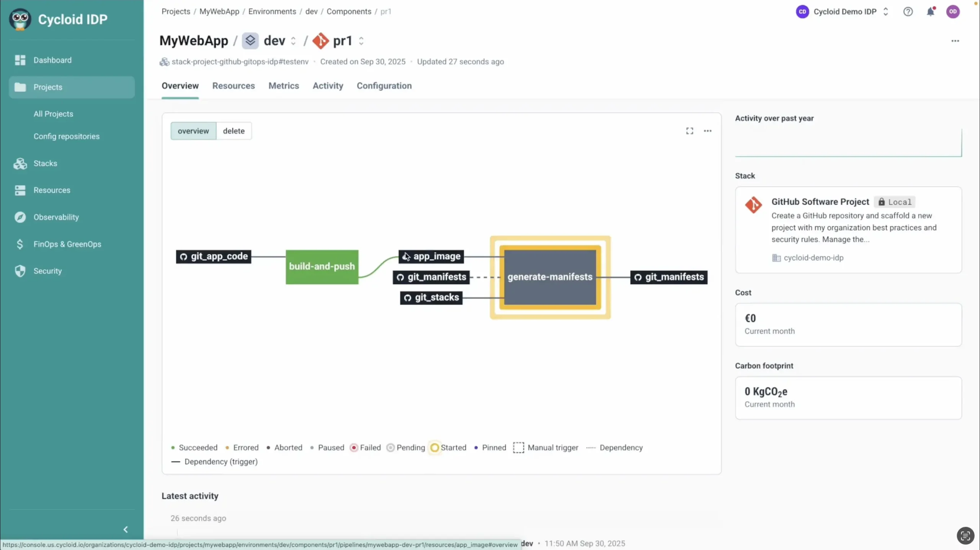Image resolution: width=980 pixels, height=550 pixels.
Task: Select the delete pipeline toggle
Action: pyautogui.click(x=234, y=131)
